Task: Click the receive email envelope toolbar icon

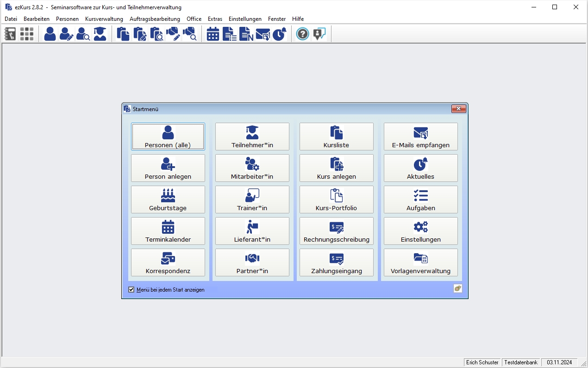Action: (x=263, y=34)
